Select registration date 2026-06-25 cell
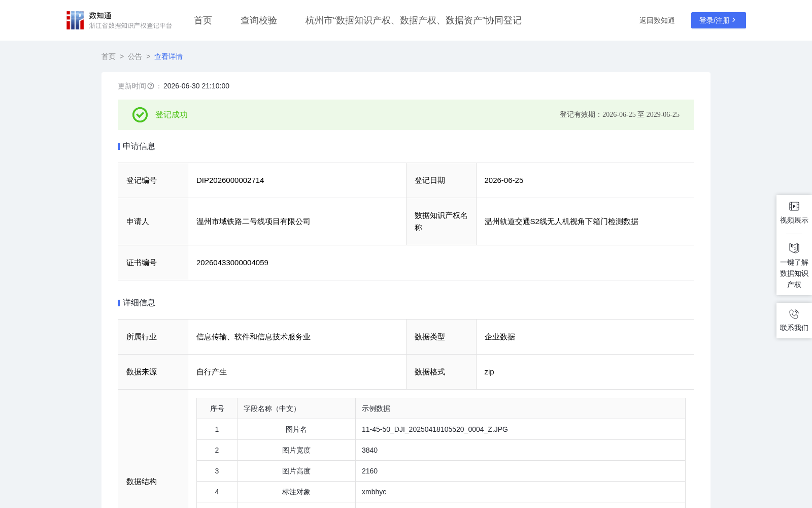 (585, 180)
